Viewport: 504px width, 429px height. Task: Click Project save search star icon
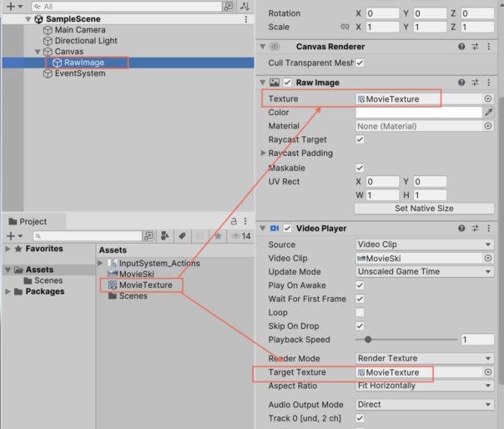(x=218, y=236)
